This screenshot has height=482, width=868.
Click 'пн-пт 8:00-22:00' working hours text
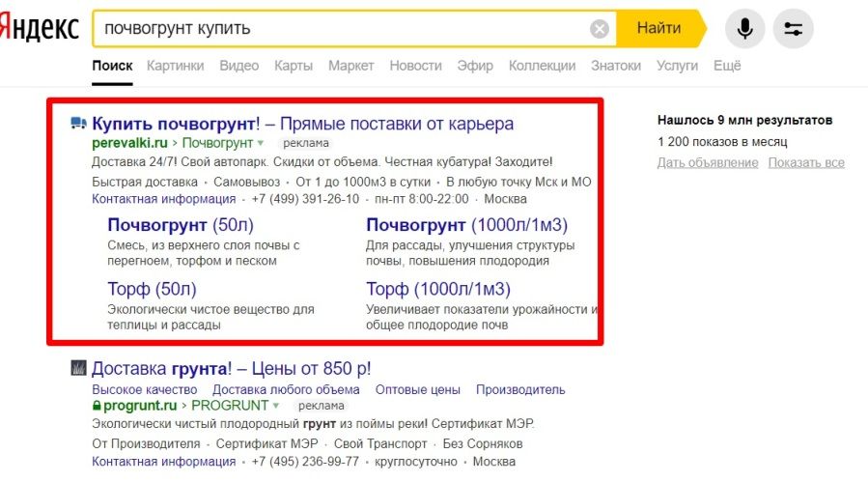click(x=421, y=199)
